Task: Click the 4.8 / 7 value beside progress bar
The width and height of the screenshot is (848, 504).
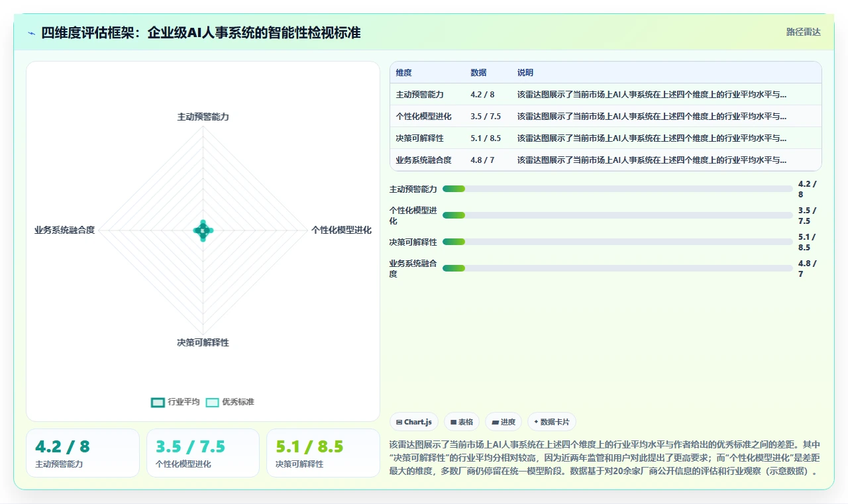Action: tap(808, 269)
